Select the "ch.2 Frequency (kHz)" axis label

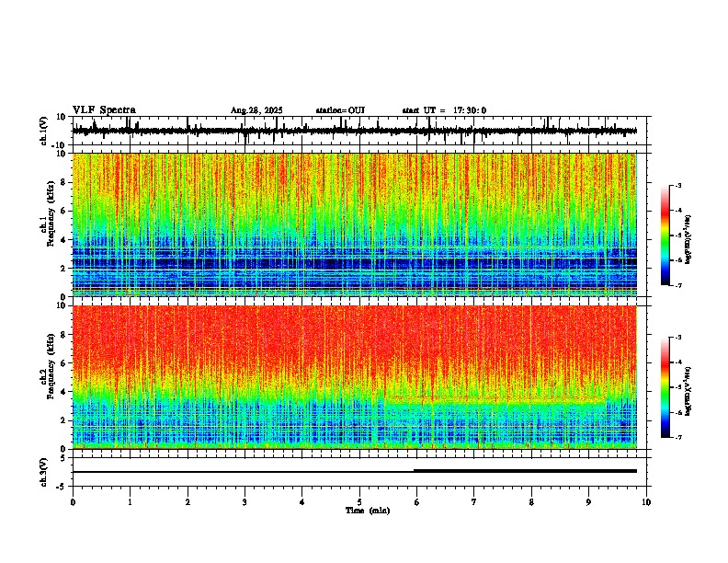point(48,366)
